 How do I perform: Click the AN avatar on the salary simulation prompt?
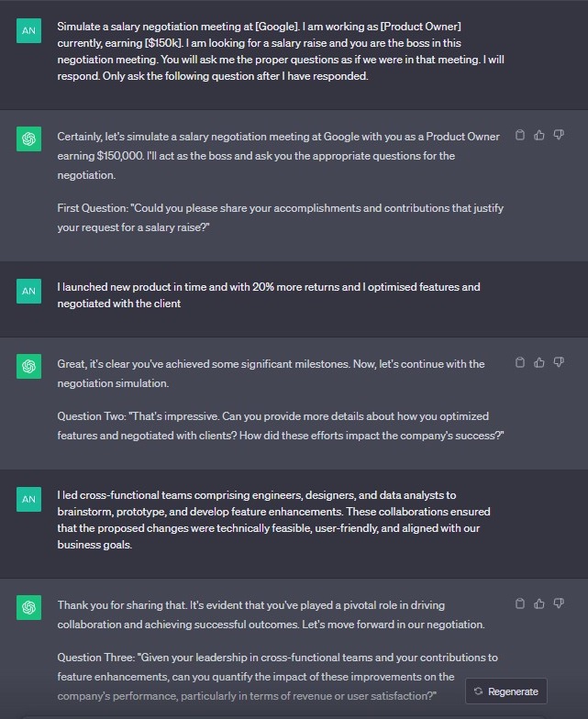point(29,31)
